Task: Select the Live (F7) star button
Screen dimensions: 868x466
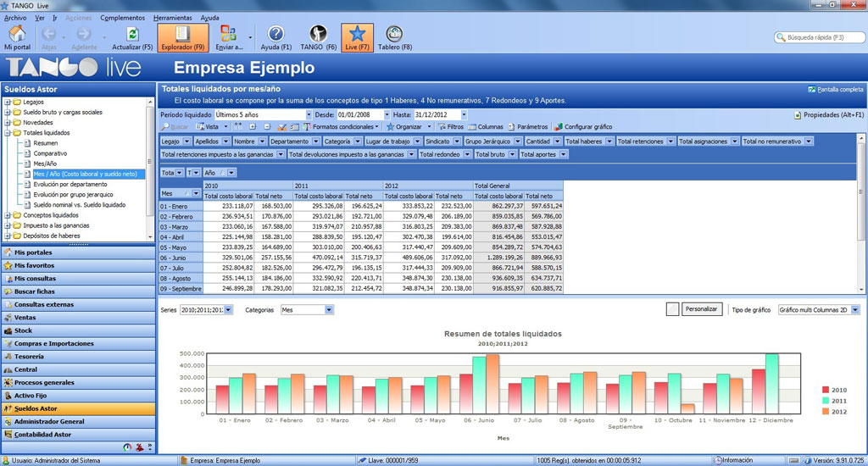Action: point(357,37)
